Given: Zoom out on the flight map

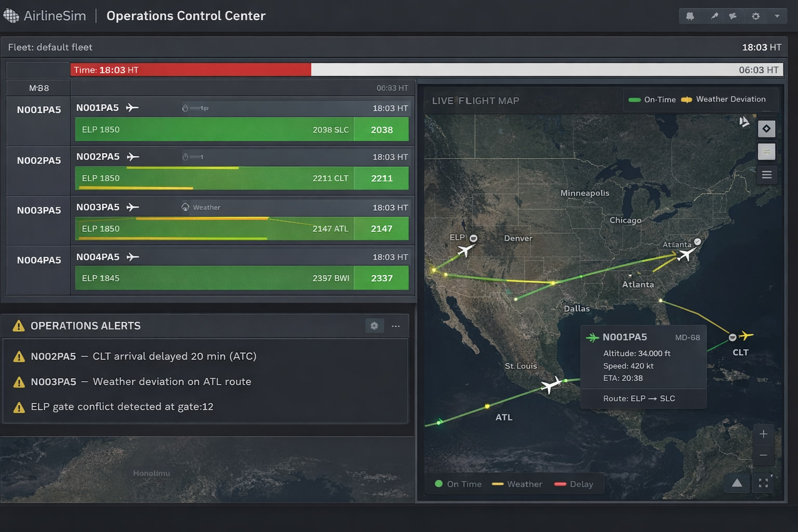Looking at the screenshot, I should (763, 455).
